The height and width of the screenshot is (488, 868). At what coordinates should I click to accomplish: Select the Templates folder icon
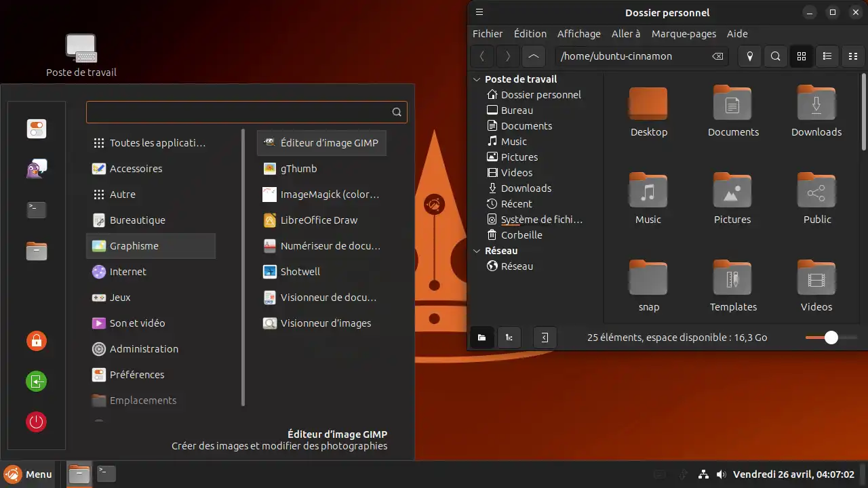(x=732, y=278)
